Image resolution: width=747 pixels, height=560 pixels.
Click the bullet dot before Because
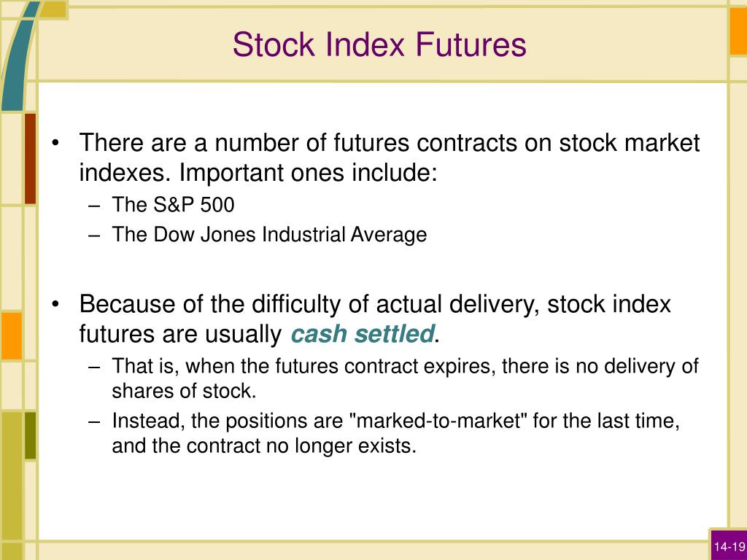pyautogui.click(x=55, y=304)
